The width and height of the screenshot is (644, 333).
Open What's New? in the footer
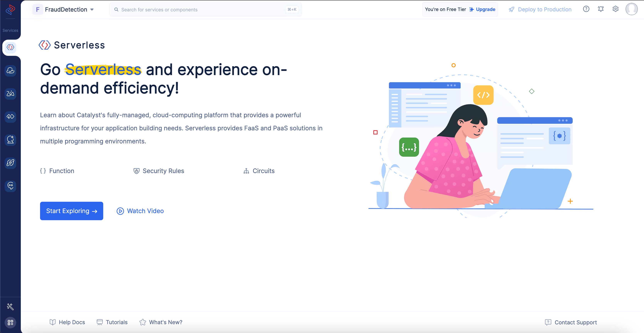pyautogui.click(x=161, y=322)
